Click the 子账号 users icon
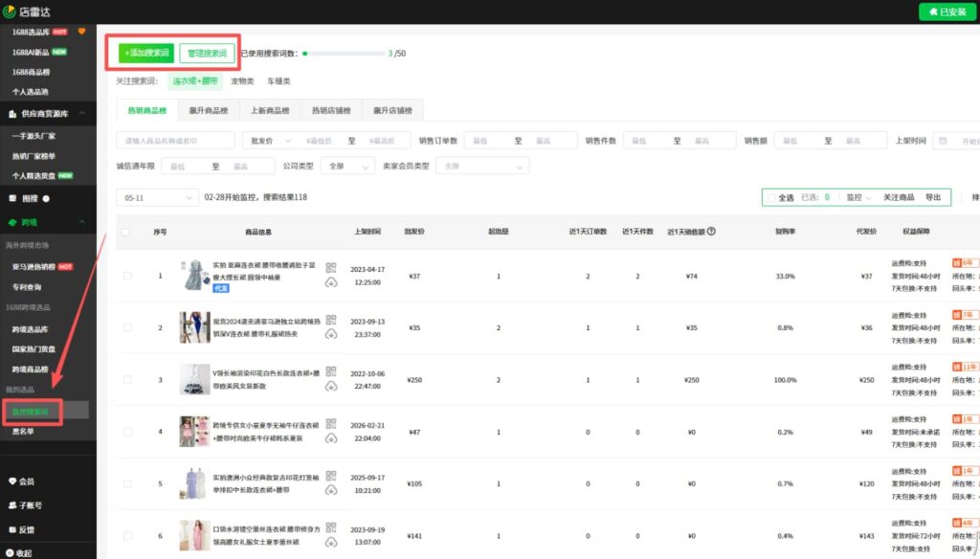 tap(11, 505)
